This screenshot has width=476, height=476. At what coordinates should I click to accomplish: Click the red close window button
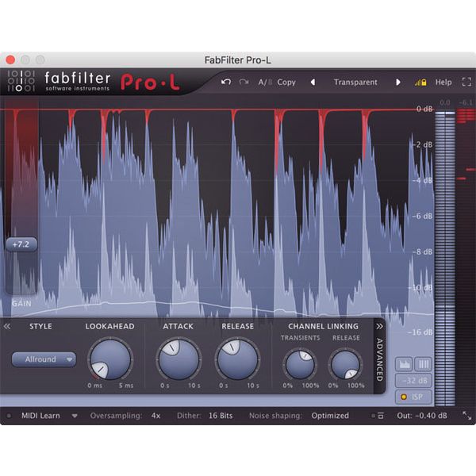[10, 59]
